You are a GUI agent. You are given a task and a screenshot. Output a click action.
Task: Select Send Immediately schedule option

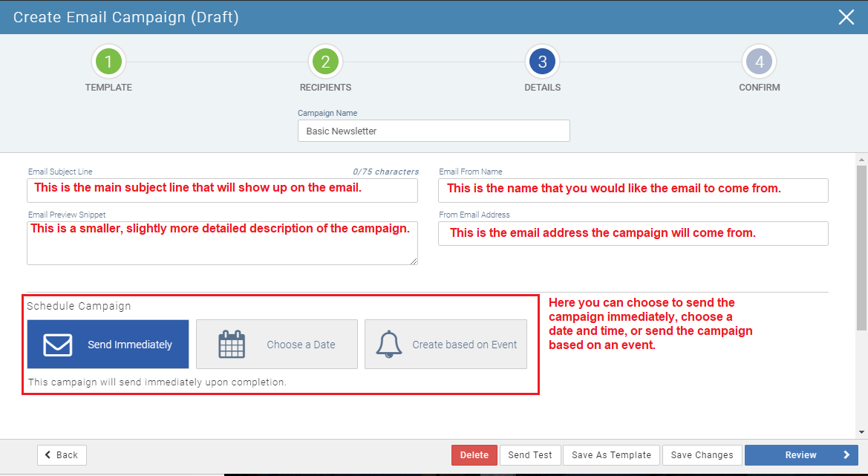pos(108,345)
